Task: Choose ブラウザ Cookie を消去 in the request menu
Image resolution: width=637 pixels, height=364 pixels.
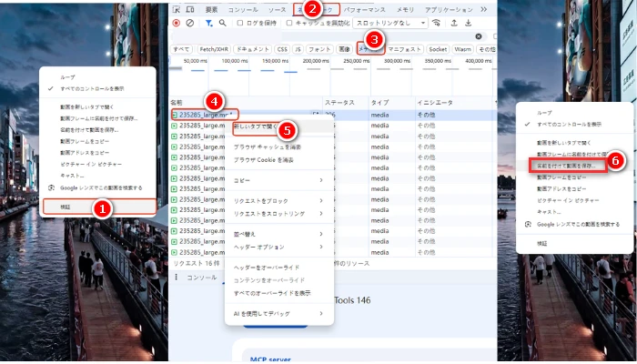Action: tap(263, 160)
